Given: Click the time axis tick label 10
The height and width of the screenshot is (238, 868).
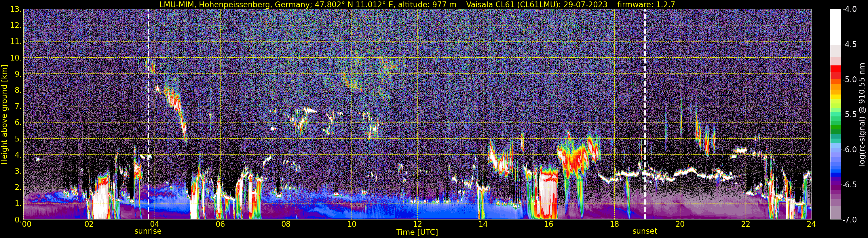Looking at the screenshot, I should 352,224.
